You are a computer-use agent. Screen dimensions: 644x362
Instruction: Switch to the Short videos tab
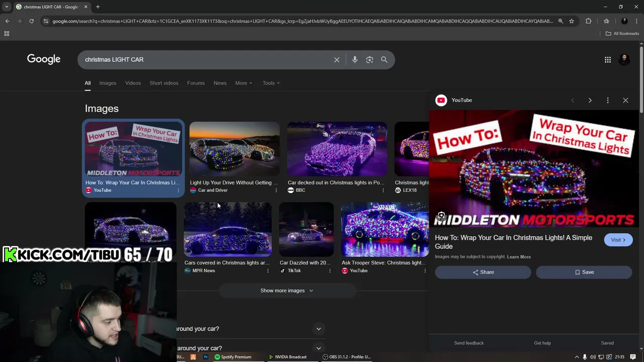coord(164,83)
